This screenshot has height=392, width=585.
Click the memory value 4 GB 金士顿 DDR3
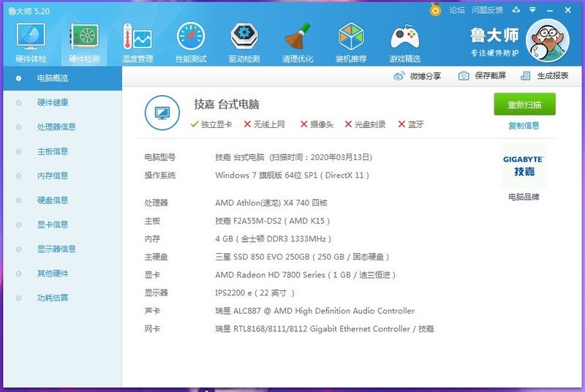273,239
